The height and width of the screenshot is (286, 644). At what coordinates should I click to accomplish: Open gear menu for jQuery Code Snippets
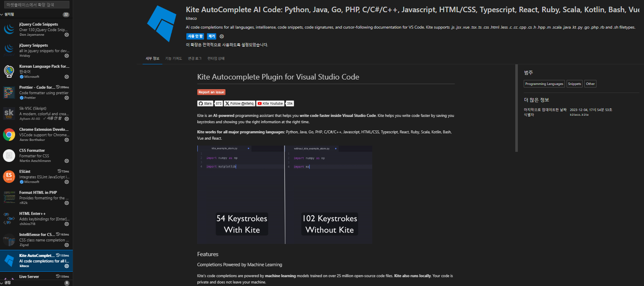(66, 35)
